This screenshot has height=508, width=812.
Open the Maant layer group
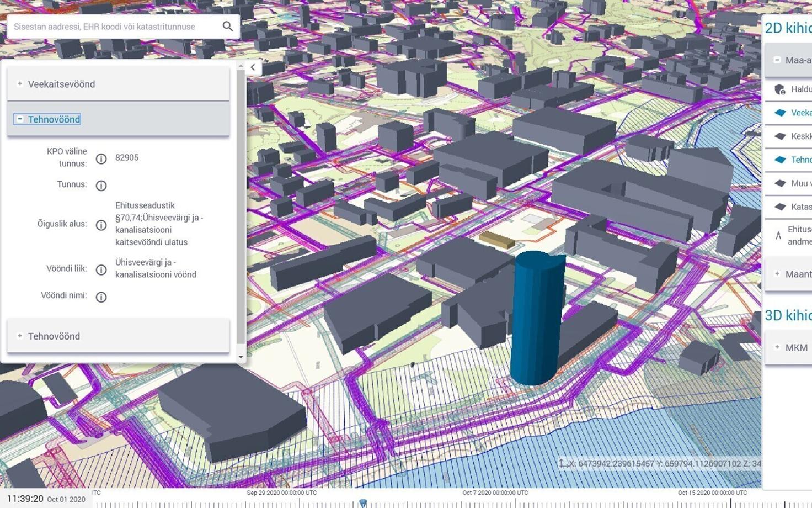777,274
